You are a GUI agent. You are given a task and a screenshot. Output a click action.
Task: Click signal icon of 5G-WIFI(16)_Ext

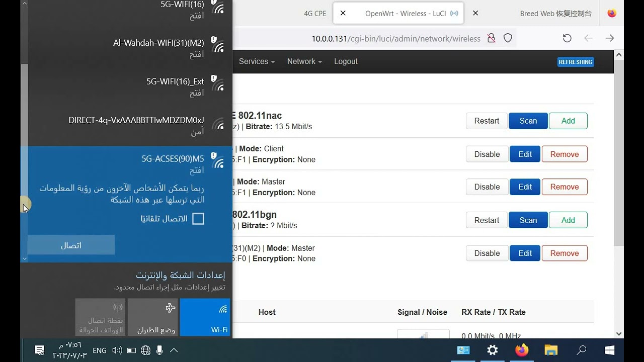coord(218,82)
